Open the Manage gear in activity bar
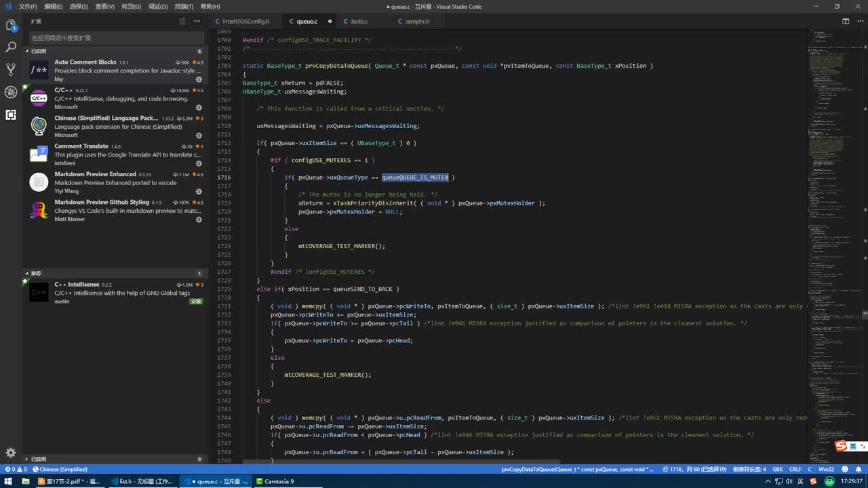Viewport: 868px width, 488px height. pos(11,452)
